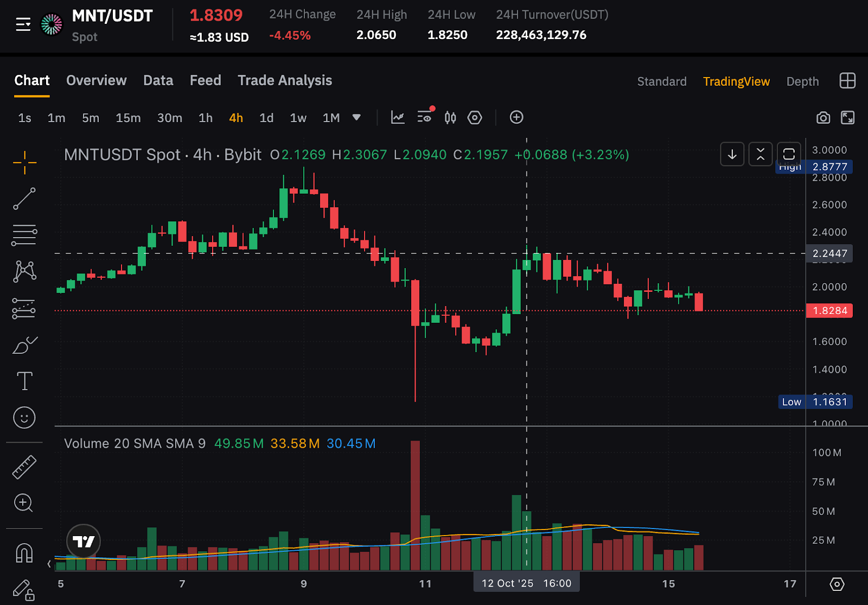Expand more timeframe options dropdown
The width and height of the screenshot is (868, 605).
tap(356, 117)
